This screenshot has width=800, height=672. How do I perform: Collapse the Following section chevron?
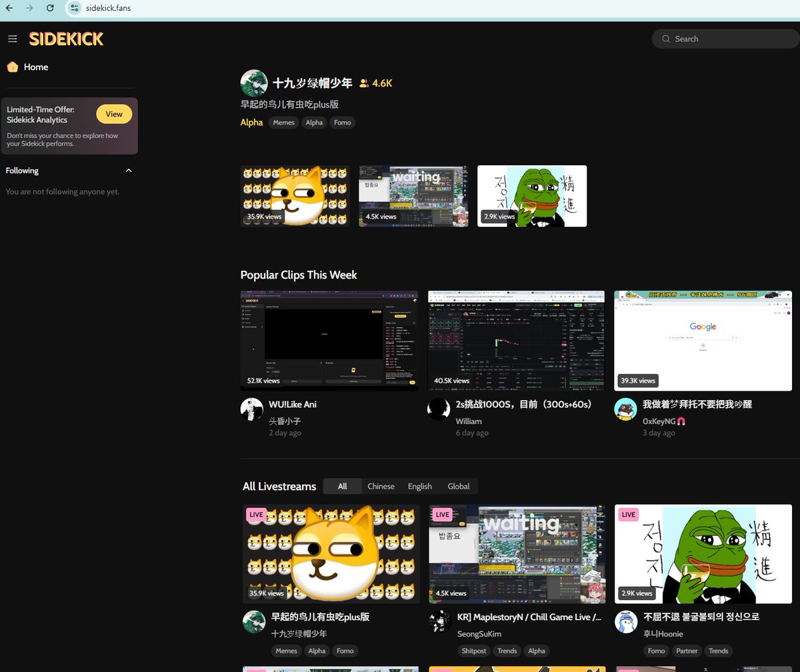coord(129,171)
